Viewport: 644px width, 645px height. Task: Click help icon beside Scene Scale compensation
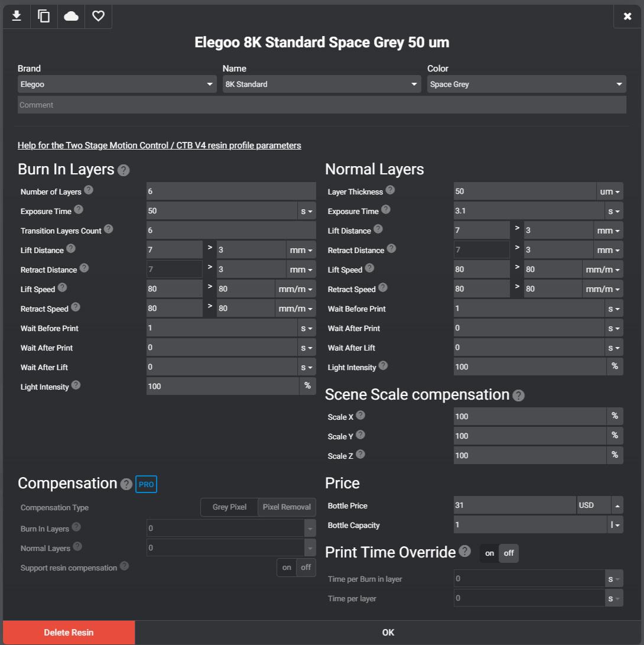tap(519, 396)
